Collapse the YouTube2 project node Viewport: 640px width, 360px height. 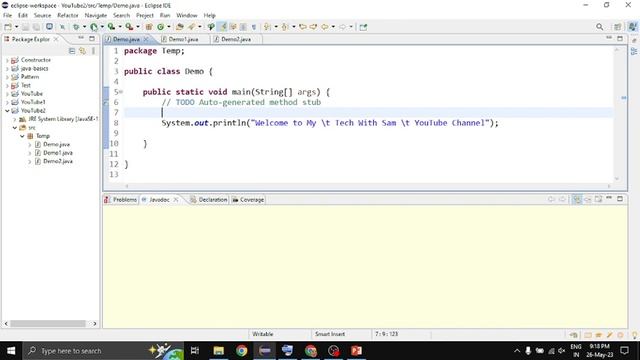pos(7,111)
